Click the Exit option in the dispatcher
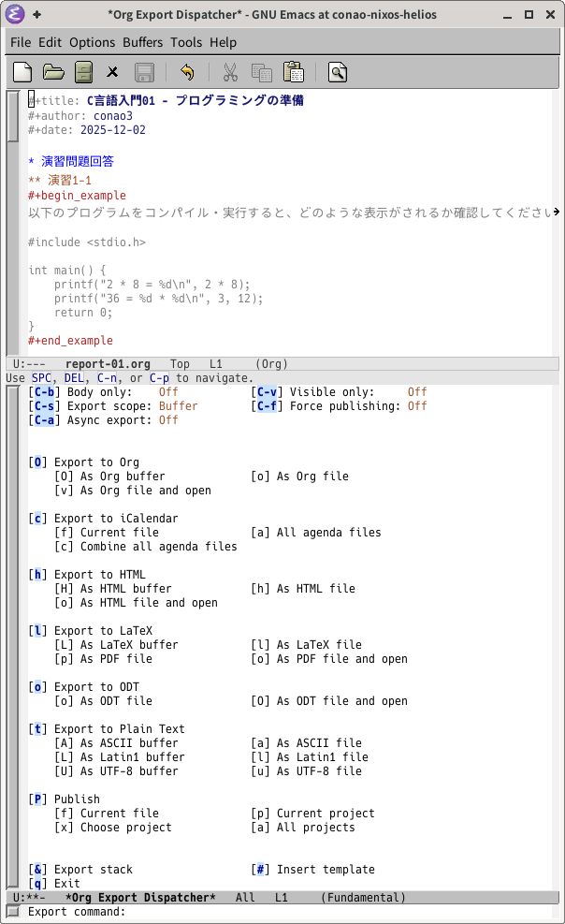The width and height of the screenshot is (565, 924). (37, 884)
